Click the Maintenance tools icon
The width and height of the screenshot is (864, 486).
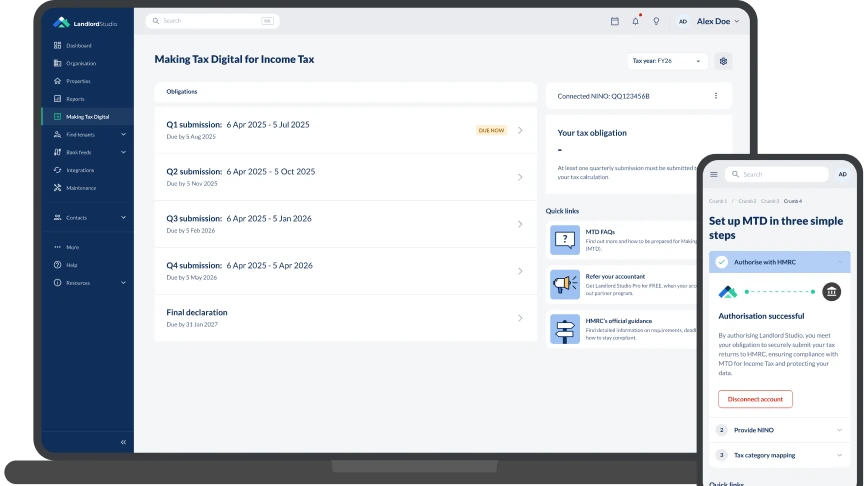pyautogui.click(x=57, y=188)
